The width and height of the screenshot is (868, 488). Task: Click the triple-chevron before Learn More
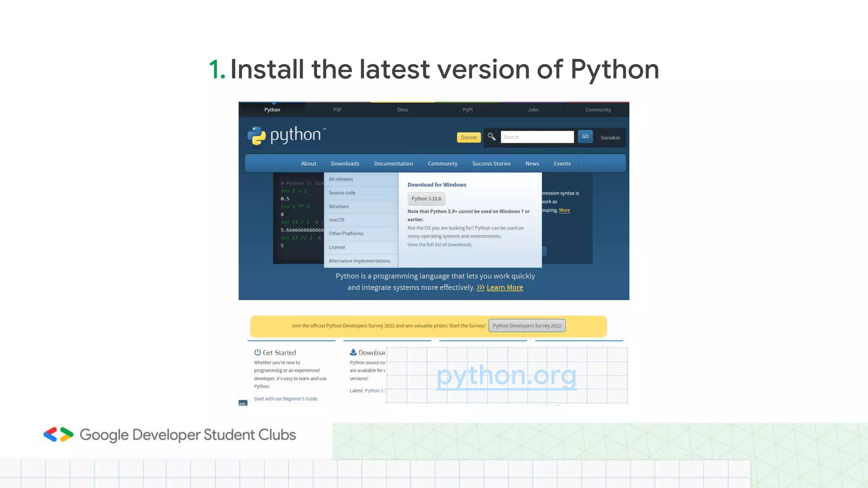(x=480, y=288)
